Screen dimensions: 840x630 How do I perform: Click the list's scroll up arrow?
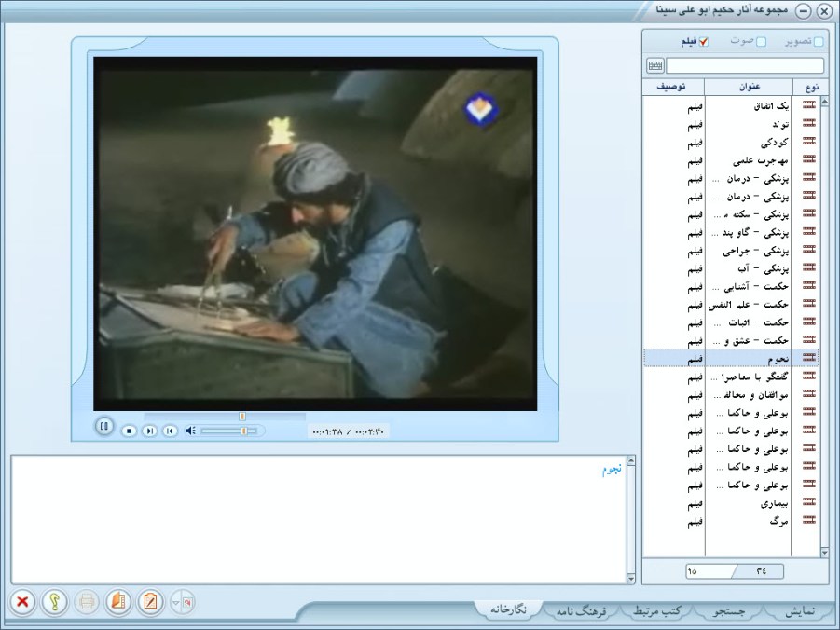[824, 102]
